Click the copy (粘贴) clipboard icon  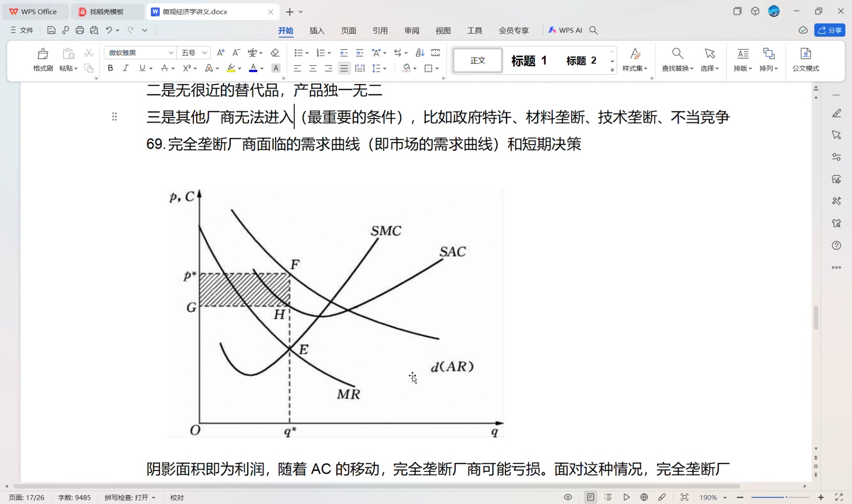68,59
